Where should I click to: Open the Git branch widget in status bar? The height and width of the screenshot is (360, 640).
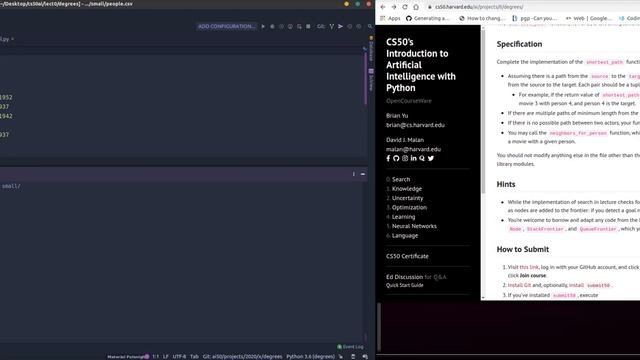[x=242, y=357]
